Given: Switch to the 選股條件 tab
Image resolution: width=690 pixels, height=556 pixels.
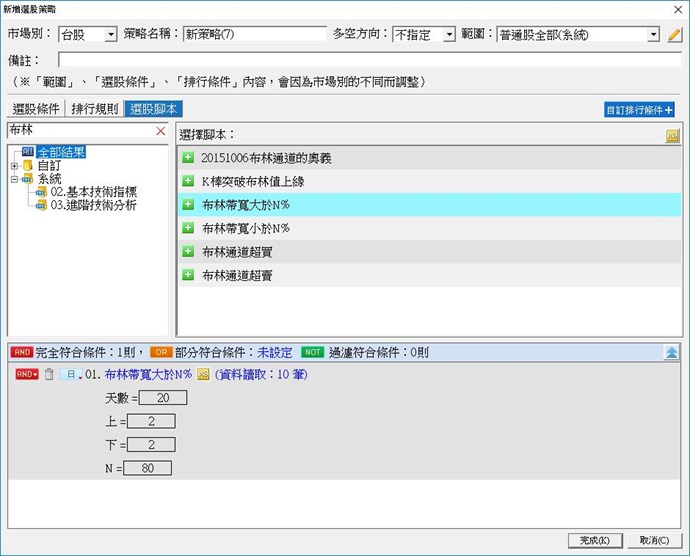Looking at the screenshot, I should [36, 109].
